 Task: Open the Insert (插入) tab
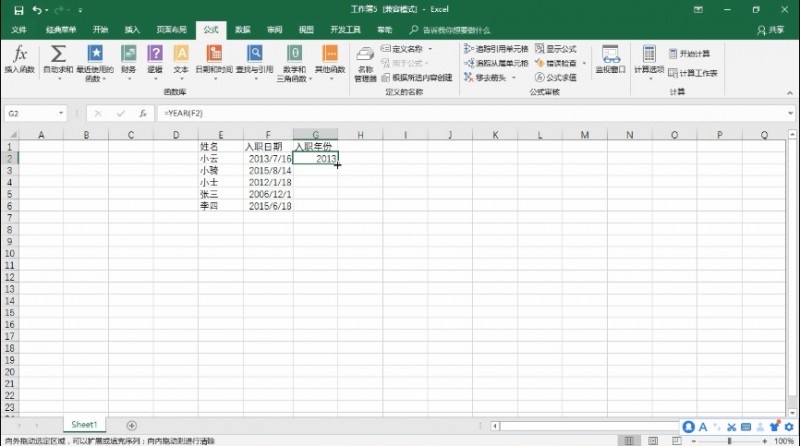[132, 30]
